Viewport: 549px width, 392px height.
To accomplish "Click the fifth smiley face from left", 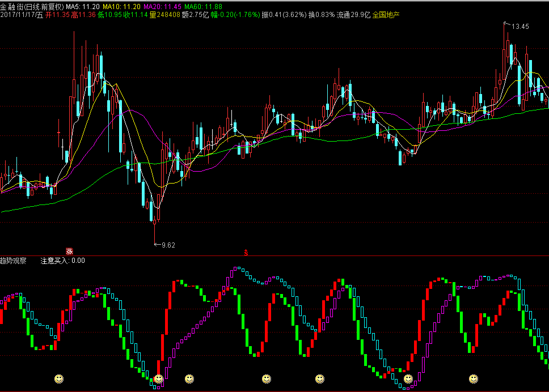I will 320,379.
